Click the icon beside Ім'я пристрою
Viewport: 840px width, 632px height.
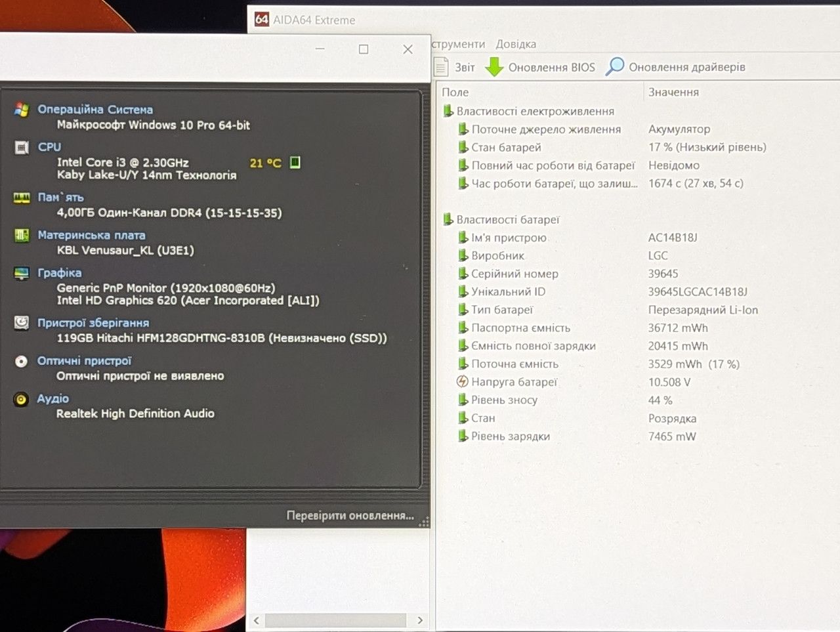[463, 238]
